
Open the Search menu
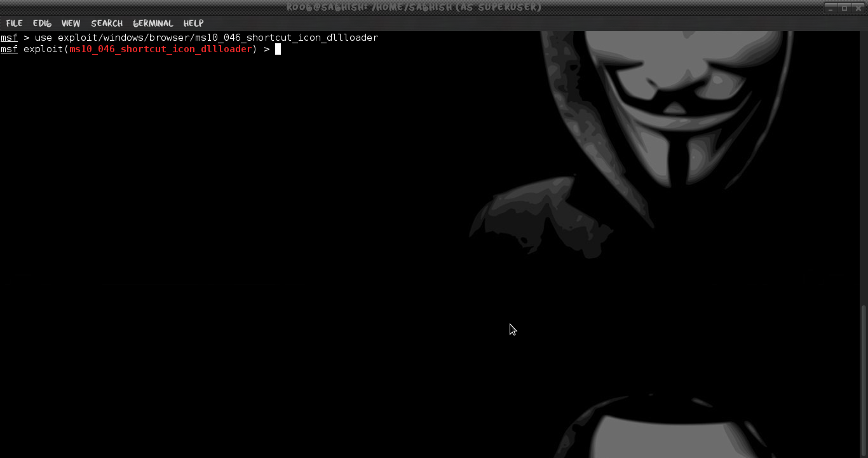pyautogui.click(x=107, y=23)
